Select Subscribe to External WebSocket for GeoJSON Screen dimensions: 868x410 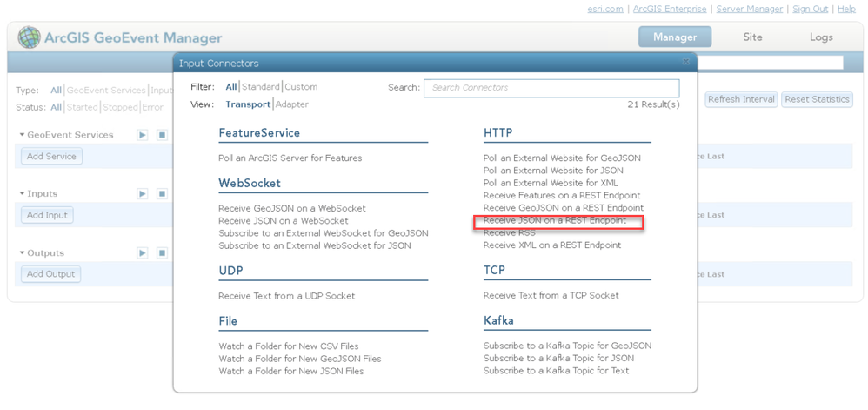(x=324, y=232)
